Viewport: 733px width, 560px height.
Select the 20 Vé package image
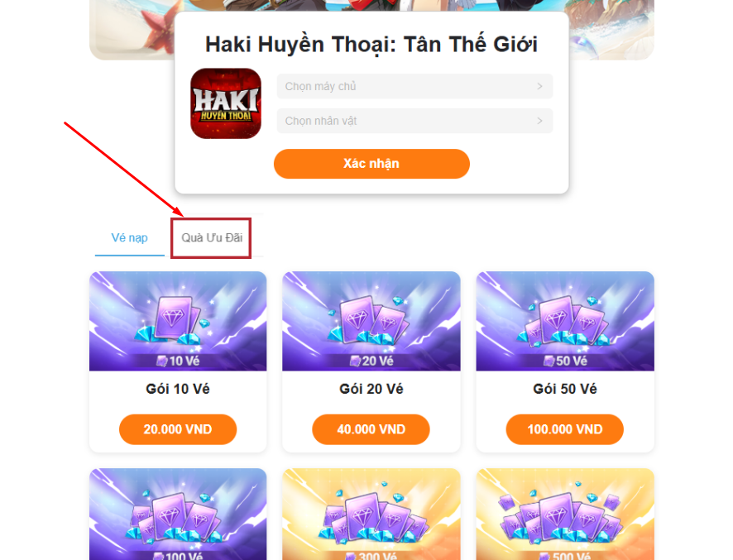point(371,321)
